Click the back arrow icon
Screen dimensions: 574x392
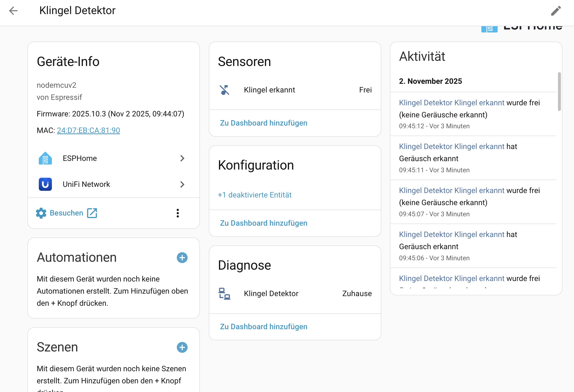click(13, 11)
